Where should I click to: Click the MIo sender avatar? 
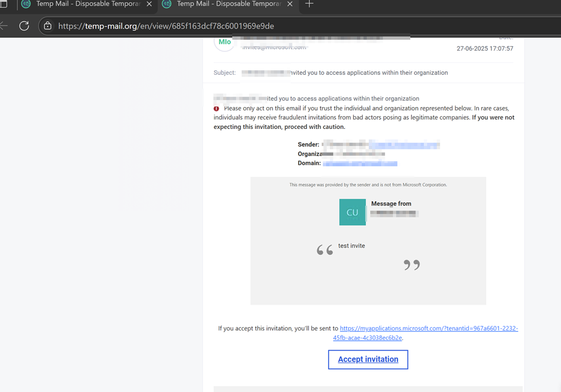(224, 42)
